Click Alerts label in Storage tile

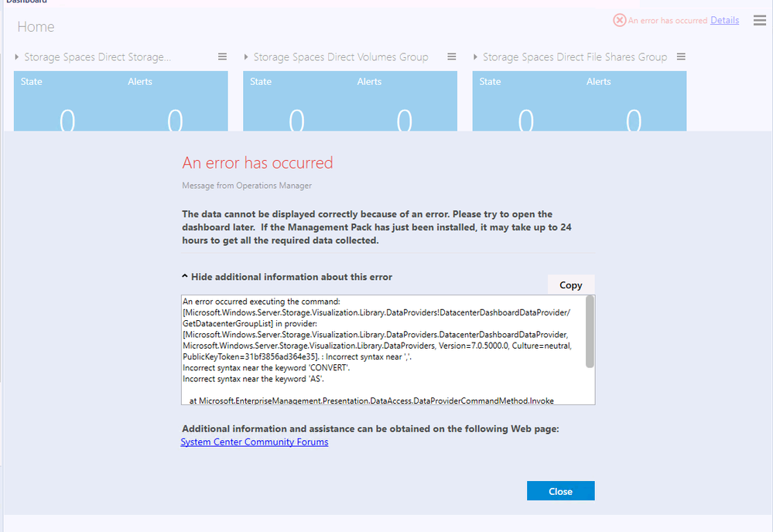pos(140,82)
